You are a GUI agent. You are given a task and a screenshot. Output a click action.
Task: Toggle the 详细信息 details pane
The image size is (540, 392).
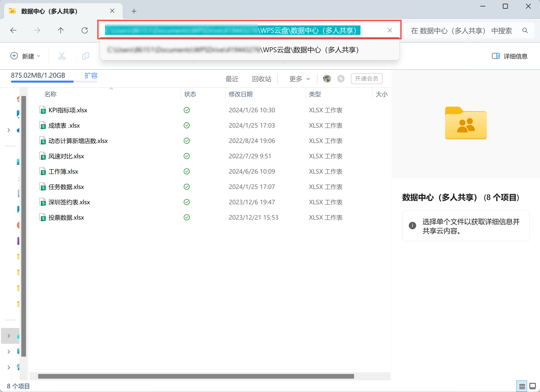(510, 56)
